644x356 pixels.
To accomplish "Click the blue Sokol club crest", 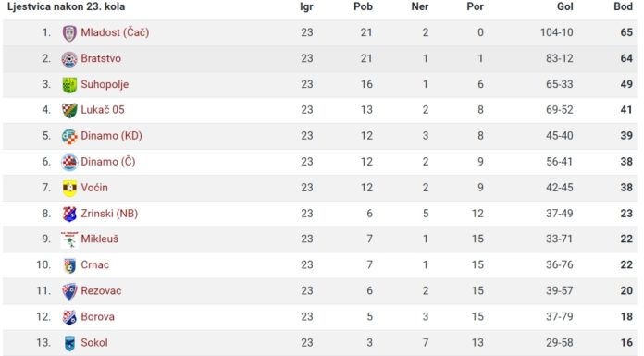I will [x=69, y=343].
